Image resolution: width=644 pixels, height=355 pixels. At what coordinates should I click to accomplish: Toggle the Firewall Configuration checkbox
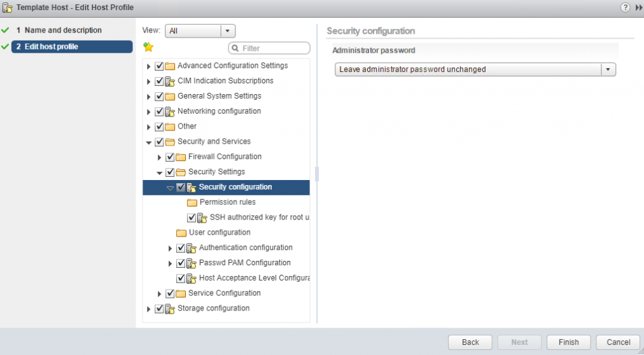(x=170, y=157)
